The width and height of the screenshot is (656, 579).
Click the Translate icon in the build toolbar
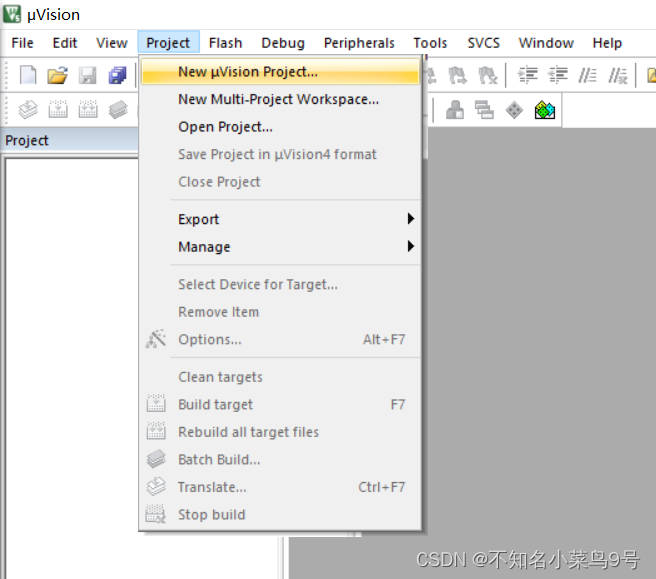click(28, 110)
